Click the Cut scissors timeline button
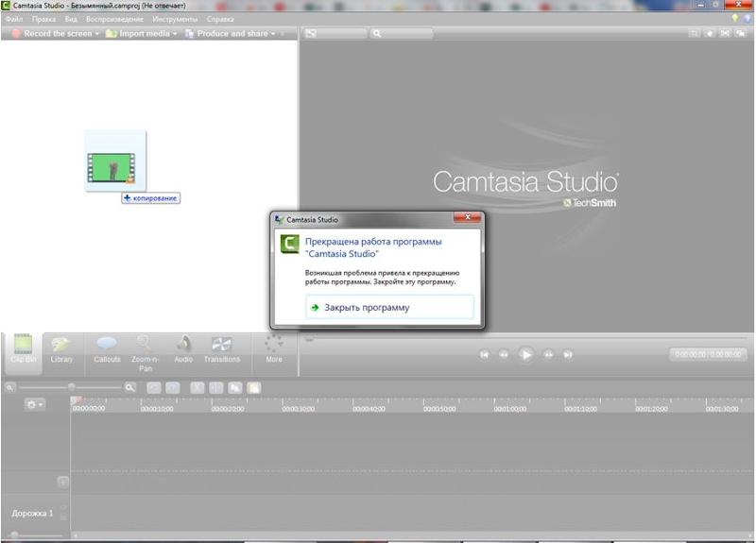The image size is (756, 543). (197, 388)
